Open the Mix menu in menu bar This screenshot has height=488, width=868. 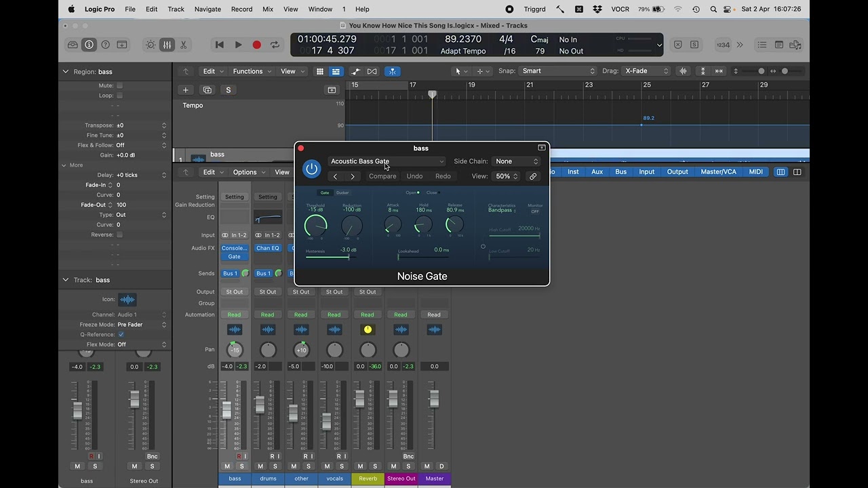(268, 9)
